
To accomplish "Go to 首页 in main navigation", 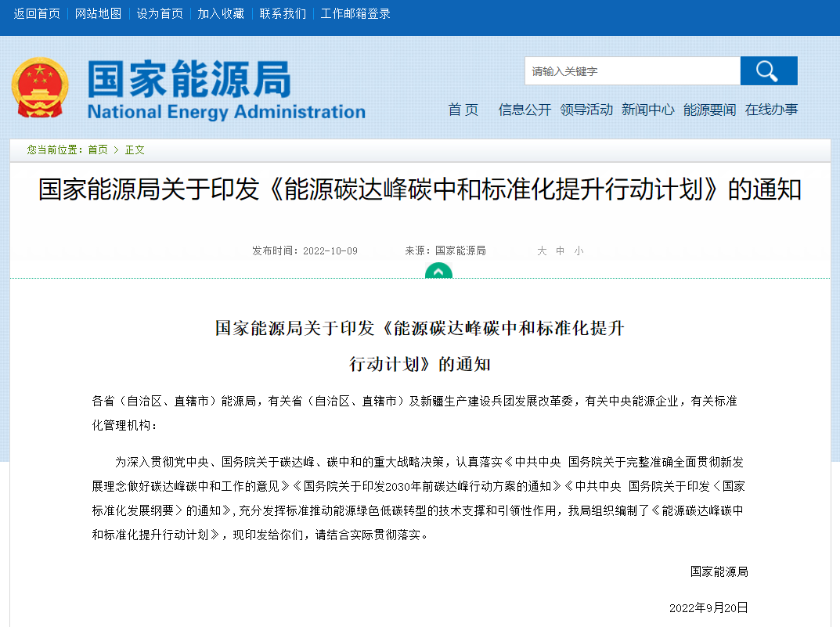I will tap(463, 110).
